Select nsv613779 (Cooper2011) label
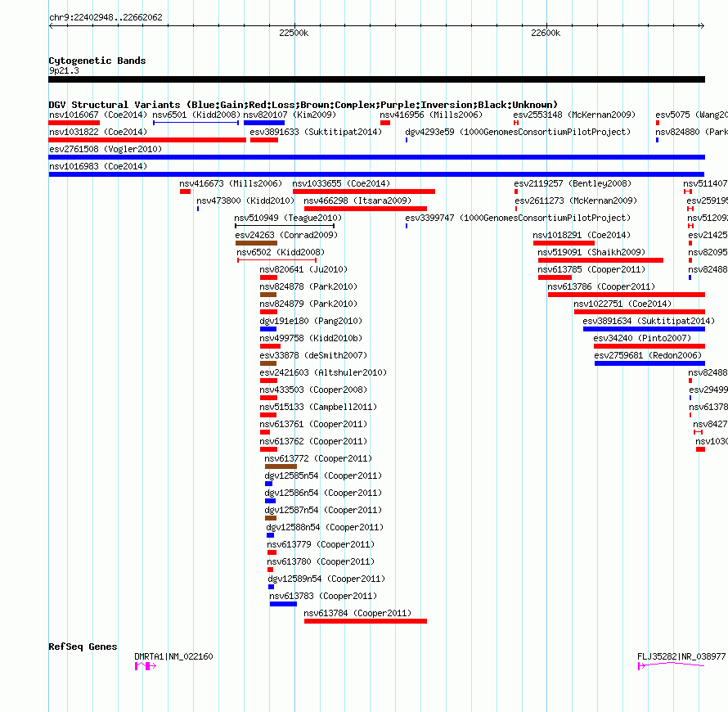 coord(321,544)
